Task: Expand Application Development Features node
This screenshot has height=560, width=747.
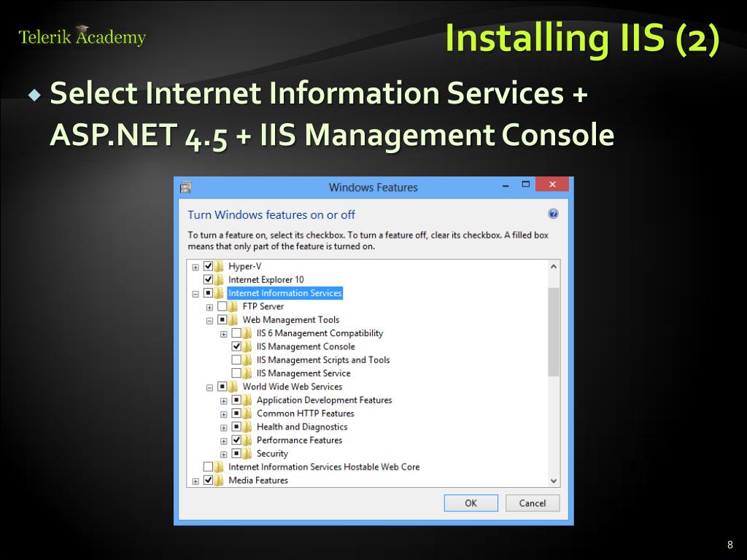Action: tap(223, 401)
